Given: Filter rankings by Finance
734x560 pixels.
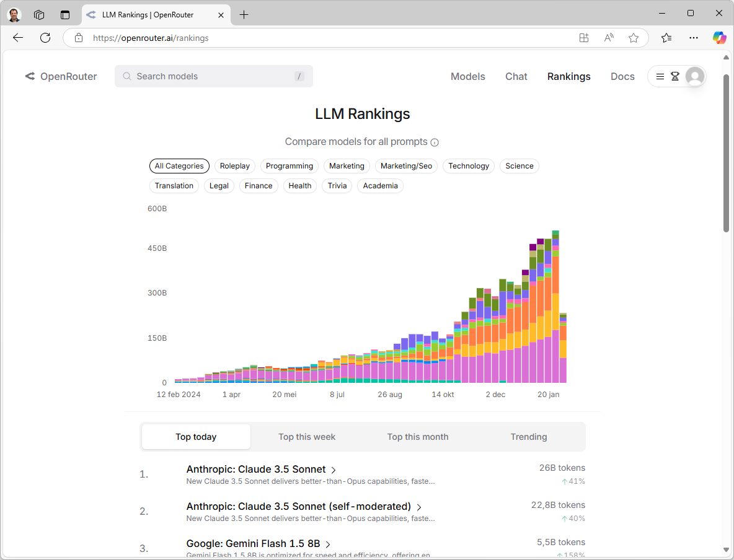Looking at the screenshot, I should [259, 186].
